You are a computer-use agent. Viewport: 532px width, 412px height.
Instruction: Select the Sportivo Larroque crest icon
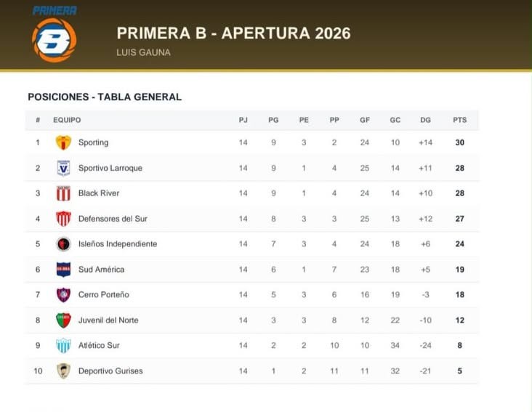pyautogui.click(x=63, y=168)
